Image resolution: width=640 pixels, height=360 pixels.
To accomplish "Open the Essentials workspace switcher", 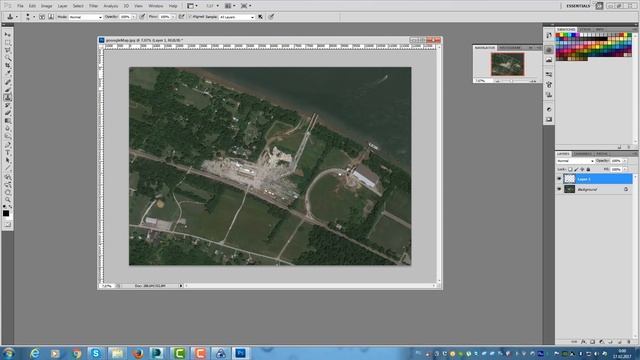I will click(x=578, y=6).
